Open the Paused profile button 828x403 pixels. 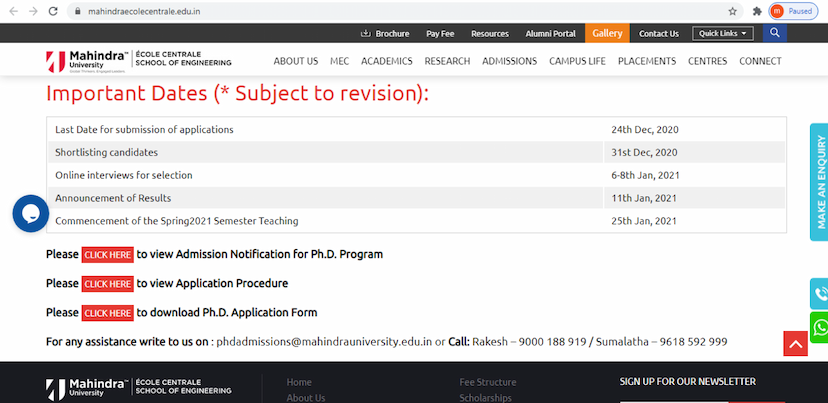coord(793,11)
